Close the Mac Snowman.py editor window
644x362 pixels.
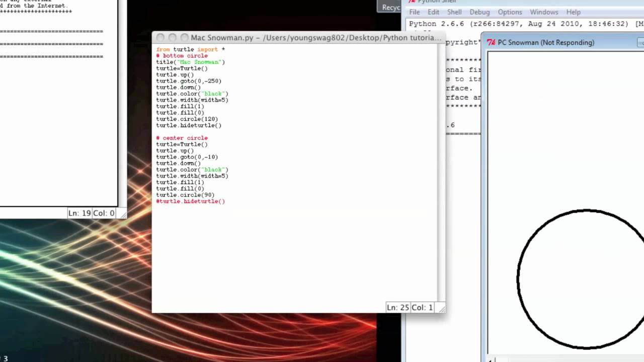coord(160,38)
